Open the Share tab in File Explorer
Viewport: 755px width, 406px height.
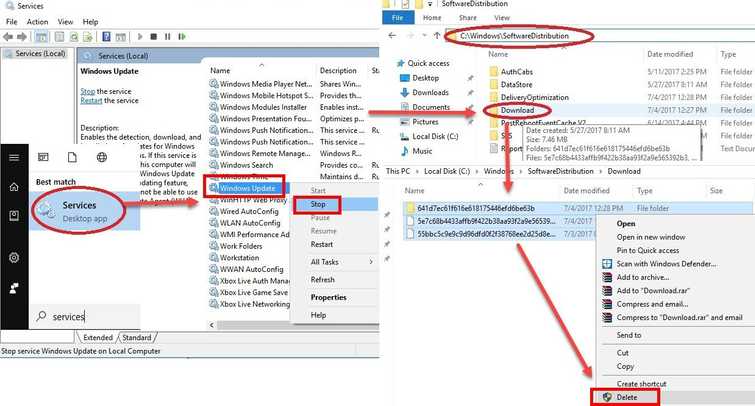pos(468,18)
